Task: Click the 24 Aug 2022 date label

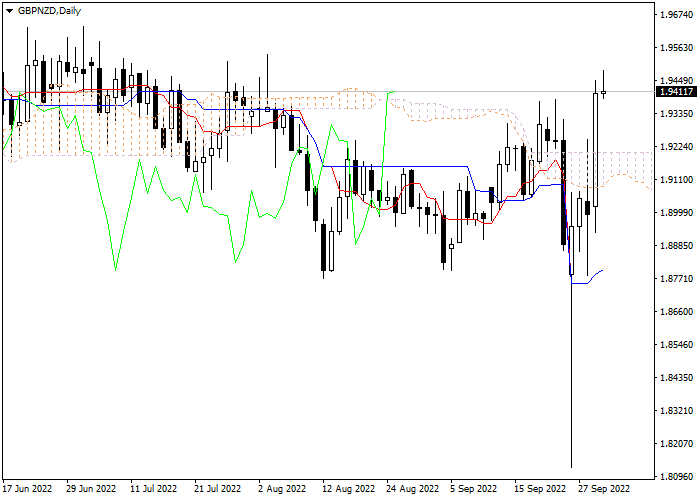Action: point(413,489)
